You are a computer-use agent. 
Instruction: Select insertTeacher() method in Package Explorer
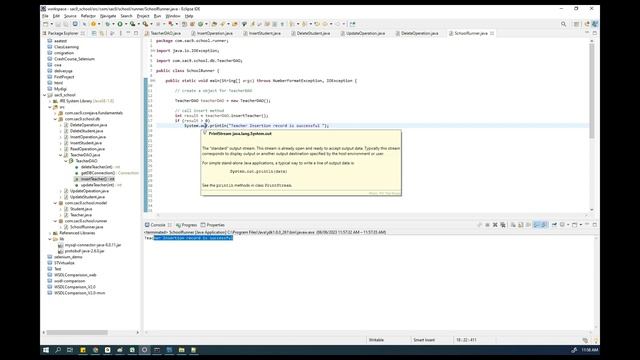pyautogui.click(x=97, y=179)
